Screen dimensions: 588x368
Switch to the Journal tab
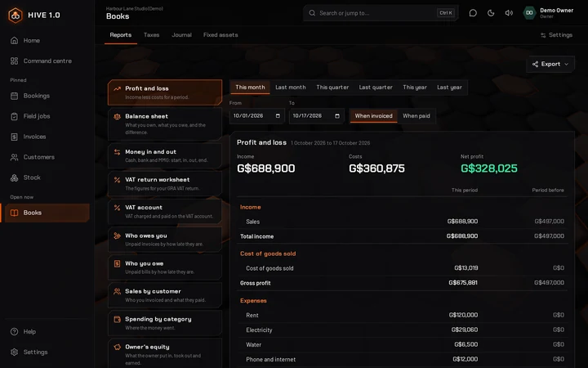click(181, 35)
